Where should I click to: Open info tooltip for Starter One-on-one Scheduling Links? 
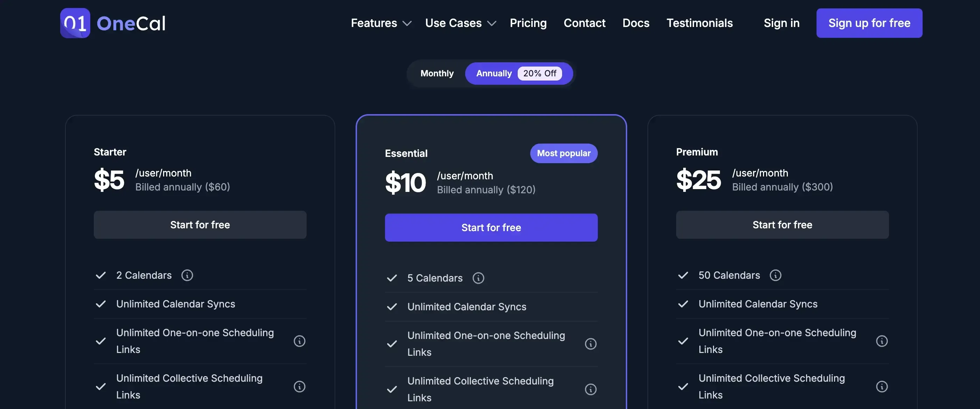click(x=299, y=341)
